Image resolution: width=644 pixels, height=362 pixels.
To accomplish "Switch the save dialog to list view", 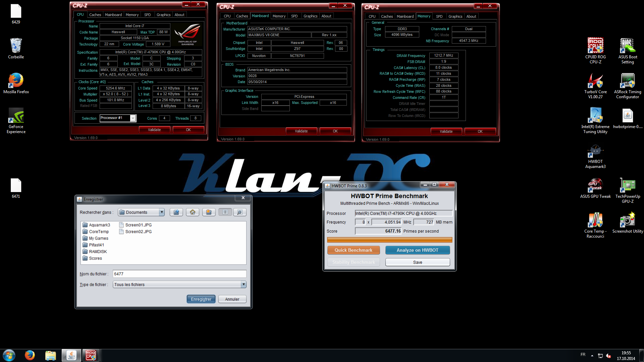I will pos(225,212).
